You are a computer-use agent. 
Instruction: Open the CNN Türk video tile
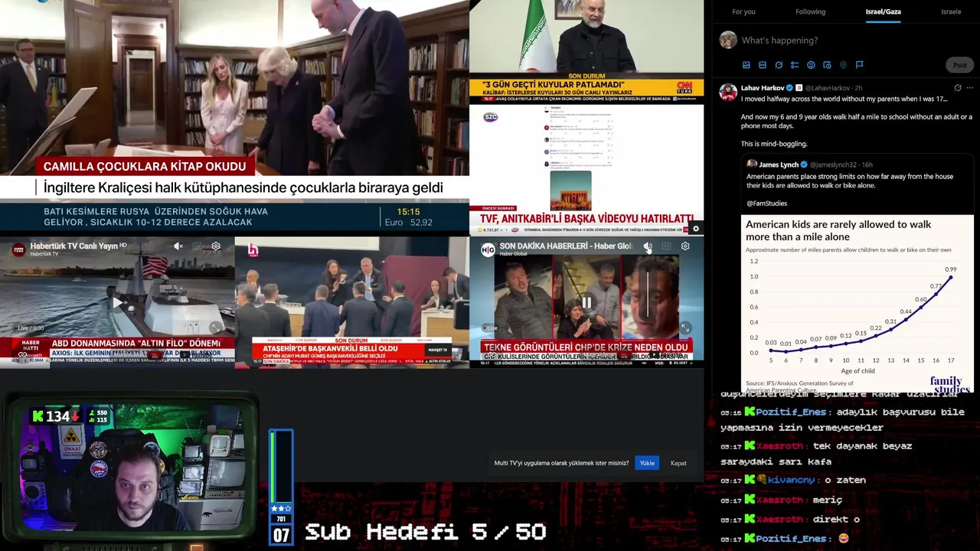coord(586,51)
